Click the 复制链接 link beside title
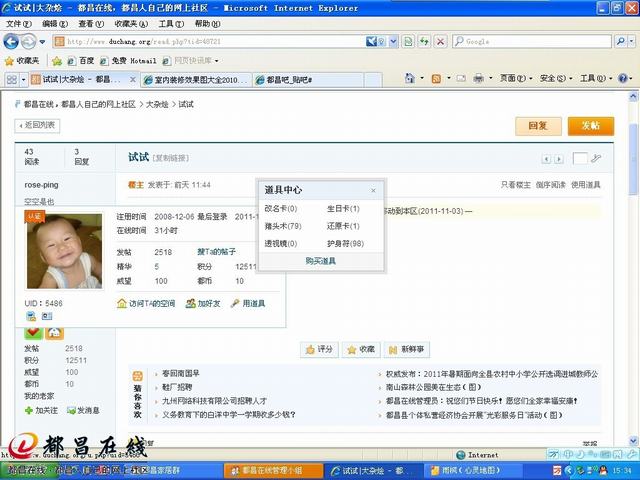This screenshot has height=480, width=640. click(171, 158)
